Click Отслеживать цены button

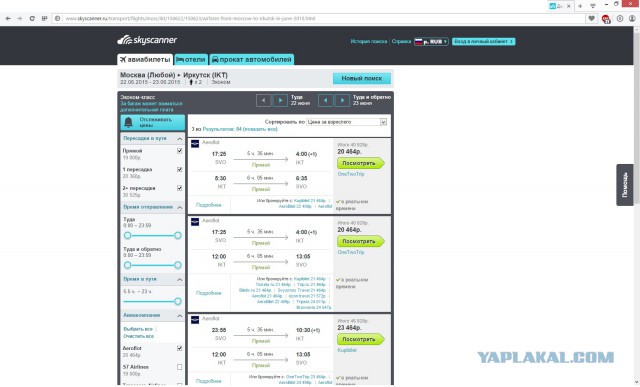pos(153,122)
